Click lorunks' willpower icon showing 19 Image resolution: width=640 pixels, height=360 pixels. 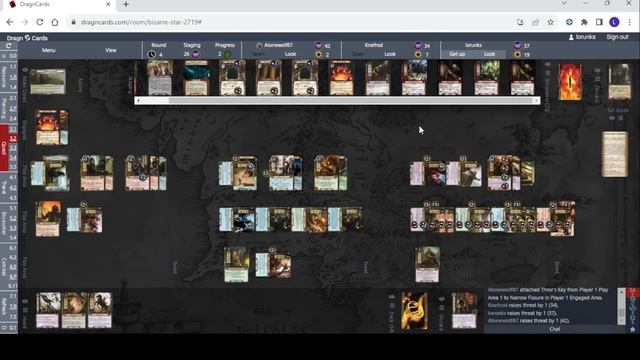coord(518,54)
